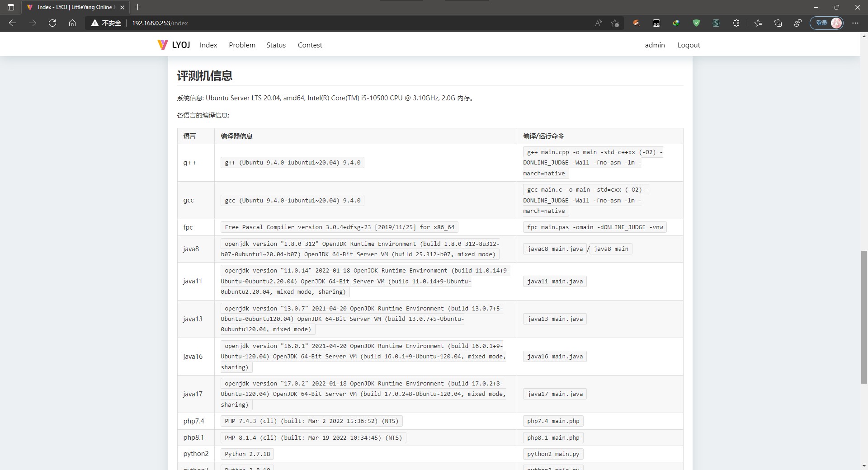Open the Status page

276,45
